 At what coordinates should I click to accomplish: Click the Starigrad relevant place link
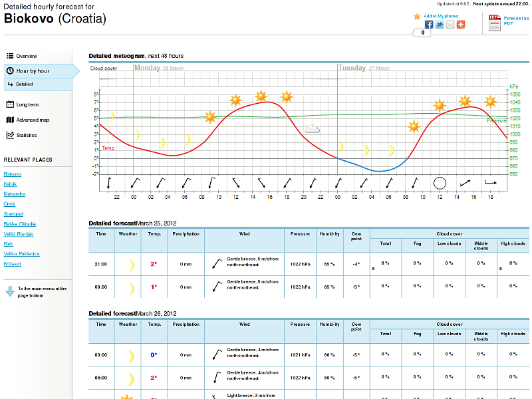[14, 214]
